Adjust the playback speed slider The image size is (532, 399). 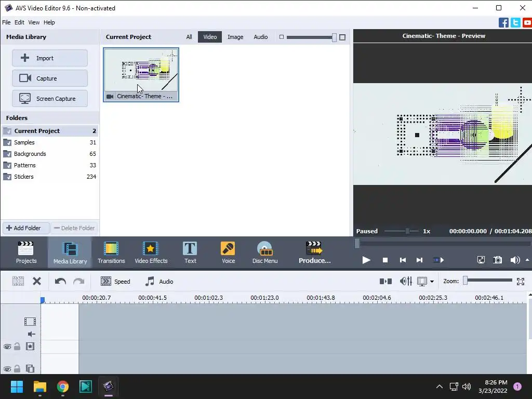coord(407,231)
